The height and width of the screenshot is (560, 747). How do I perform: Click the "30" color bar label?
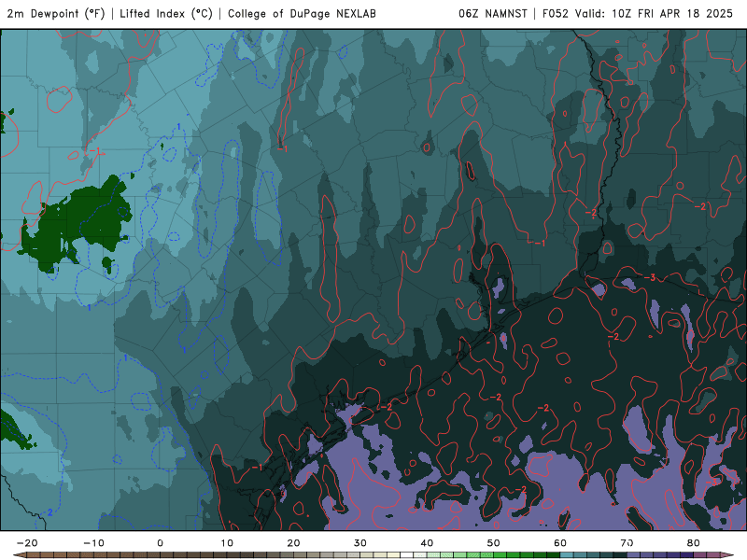pyautogui.click(x=360, y=543)
